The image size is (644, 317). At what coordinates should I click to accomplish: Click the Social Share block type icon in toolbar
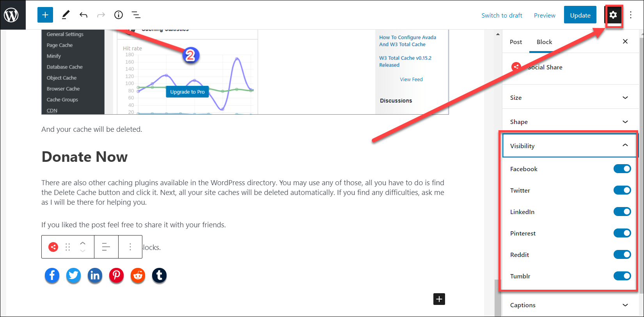(53, 247)
